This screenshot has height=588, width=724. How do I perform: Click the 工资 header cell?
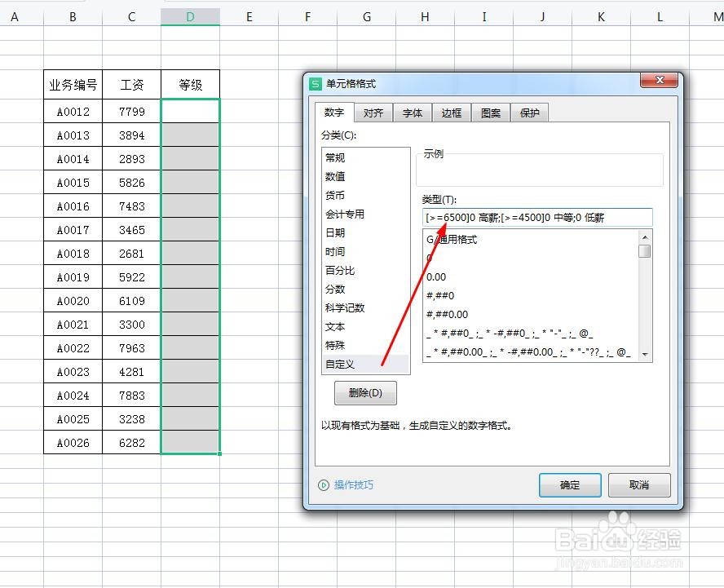[x=131, y=85]
